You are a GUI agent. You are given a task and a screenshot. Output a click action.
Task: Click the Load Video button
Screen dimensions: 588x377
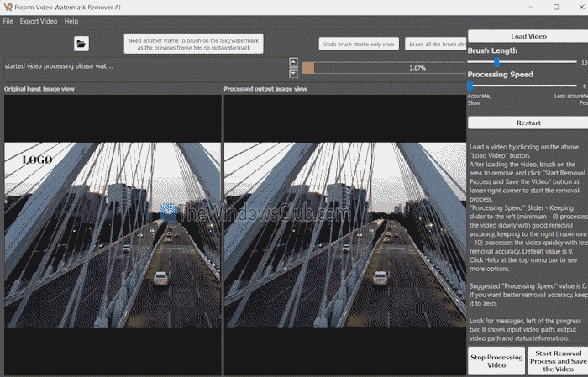pyautogui.click(x=528, y=36)
